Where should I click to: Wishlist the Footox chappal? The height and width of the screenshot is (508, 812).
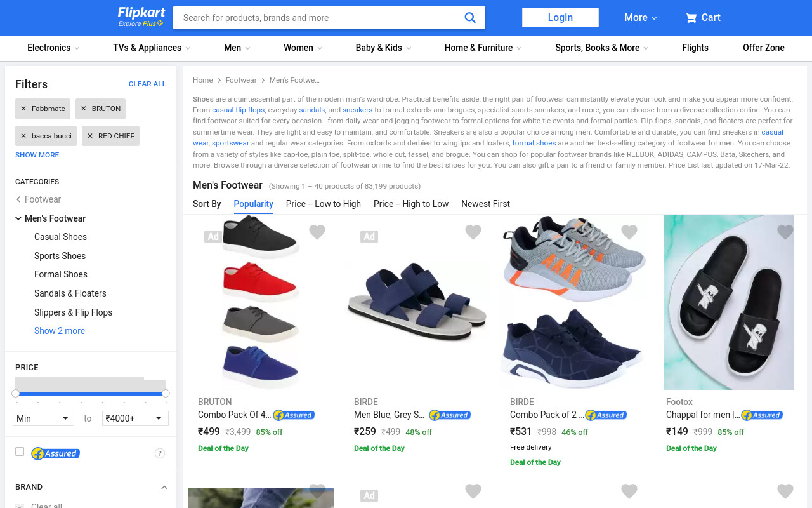pyautogui.click(x=785, y=232)
